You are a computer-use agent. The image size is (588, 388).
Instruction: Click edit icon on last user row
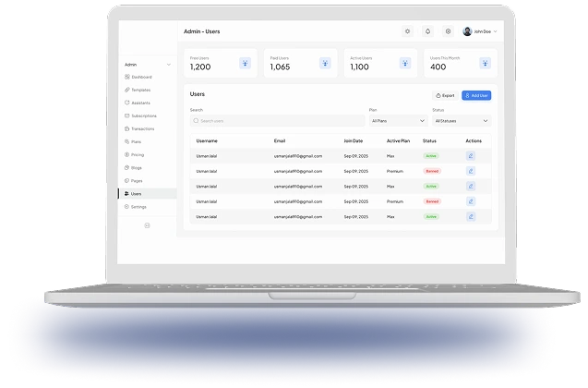(470, 216)
